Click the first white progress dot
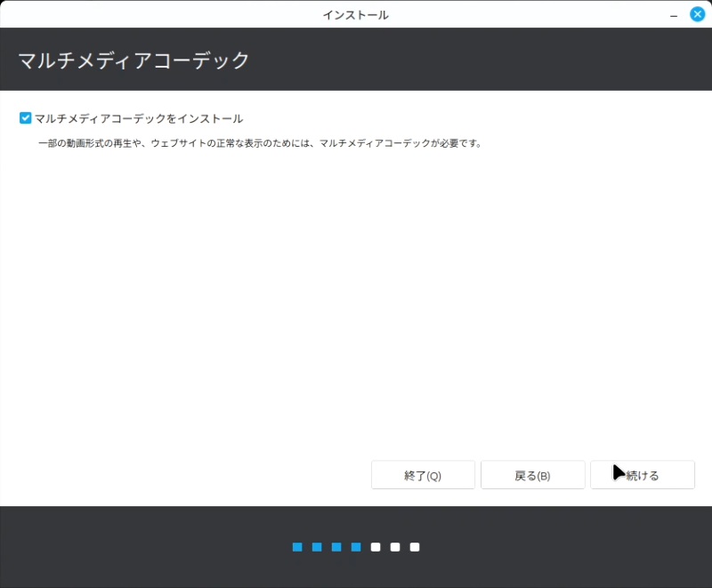Image resolution: width=712 pixels, height=588 pixels. 376,547
